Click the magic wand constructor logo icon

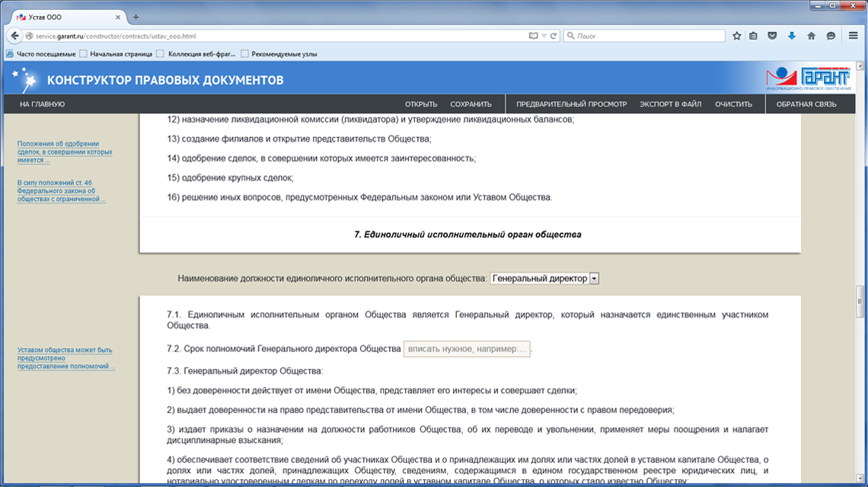coord(25,80)
